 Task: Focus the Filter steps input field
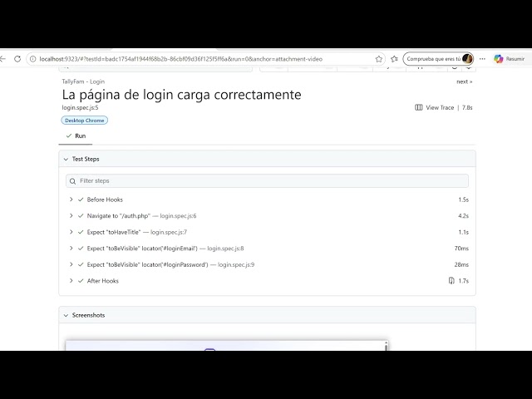[267, 181]
